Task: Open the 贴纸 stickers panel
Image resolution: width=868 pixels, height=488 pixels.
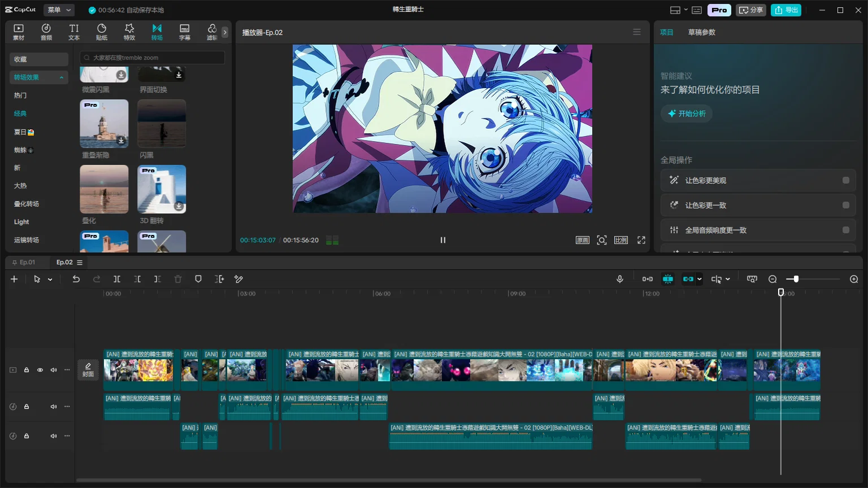Action: click(x=102, y=32)
